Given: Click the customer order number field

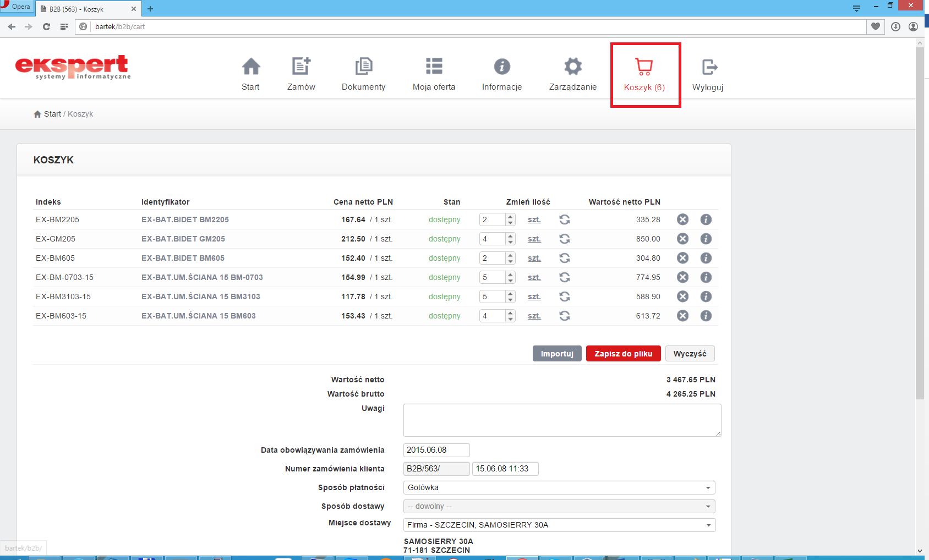Looking at the screenshot, I should [505, 469].
